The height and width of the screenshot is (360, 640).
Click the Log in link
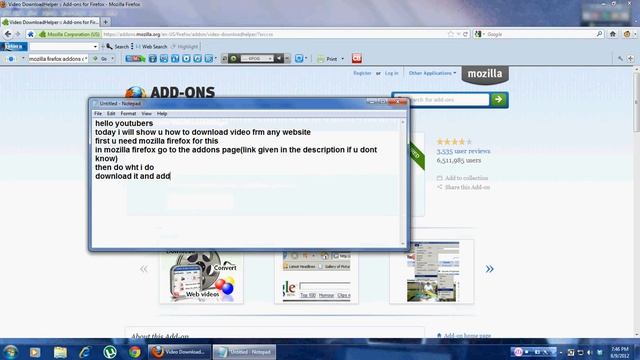[391, 73]
